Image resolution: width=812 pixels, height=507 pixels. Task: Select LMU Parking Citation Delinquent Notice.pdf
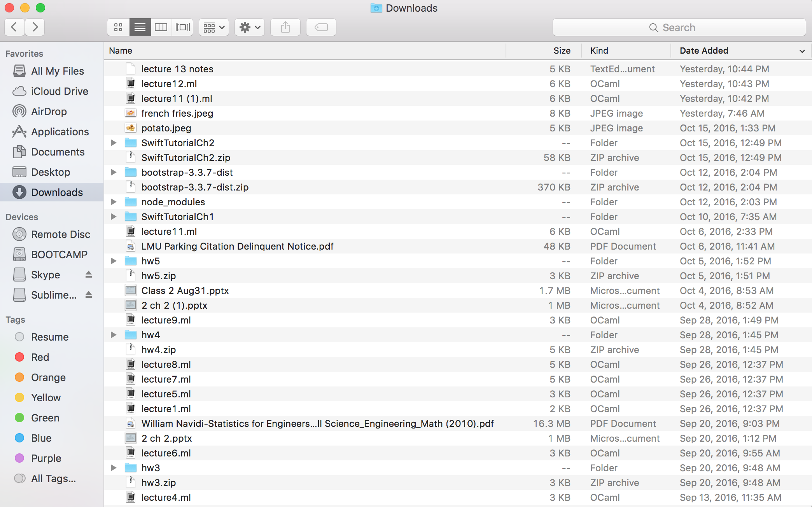458,246
